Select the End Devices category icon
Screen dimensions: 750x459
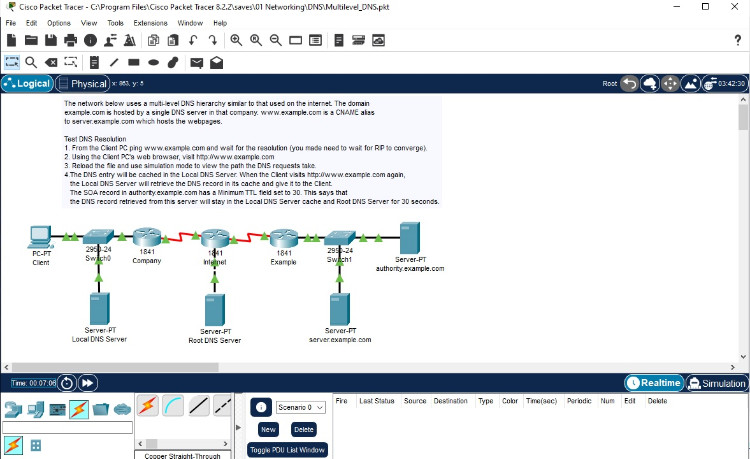tap(33, 409)
